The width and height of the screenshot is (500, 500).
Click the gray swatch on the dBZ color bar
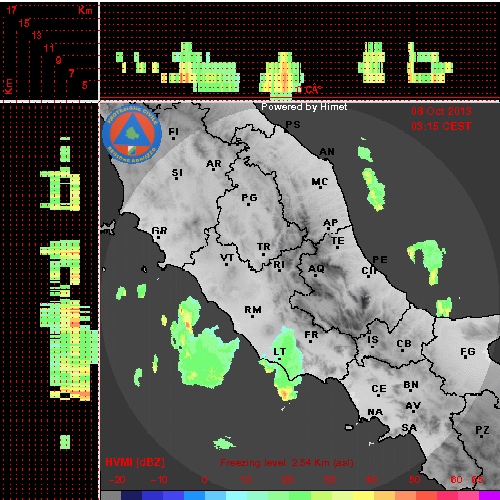[x=111, y=495]
